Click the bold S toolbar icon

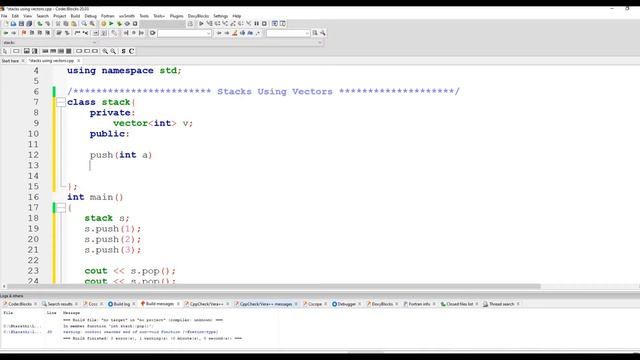(x=123, y=51)
